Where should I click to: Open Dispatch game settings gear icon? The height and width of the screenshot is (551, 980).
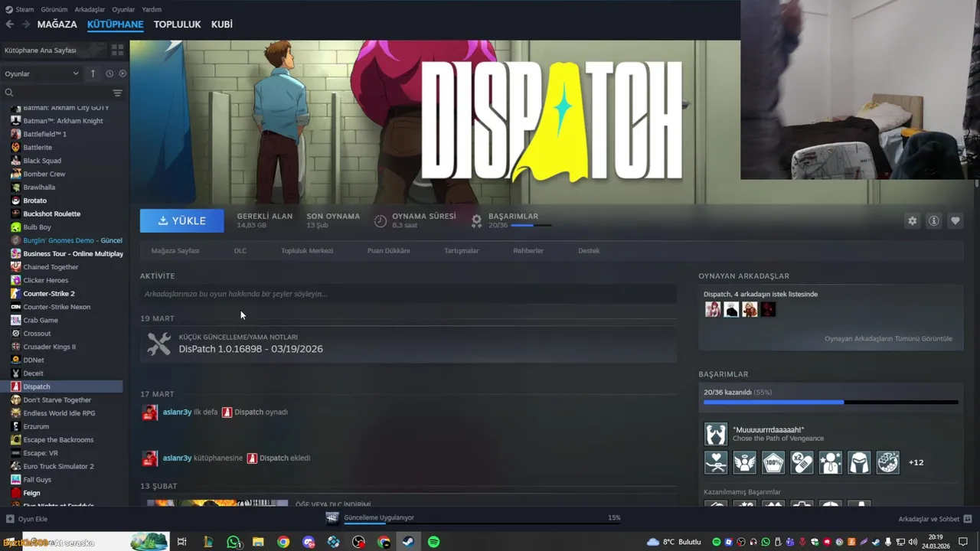(912, 220)
